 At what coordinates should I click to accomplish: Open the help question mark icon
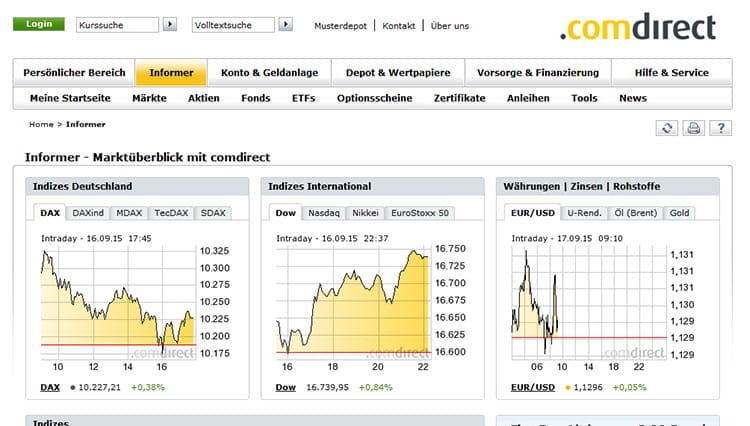point(720,128)
